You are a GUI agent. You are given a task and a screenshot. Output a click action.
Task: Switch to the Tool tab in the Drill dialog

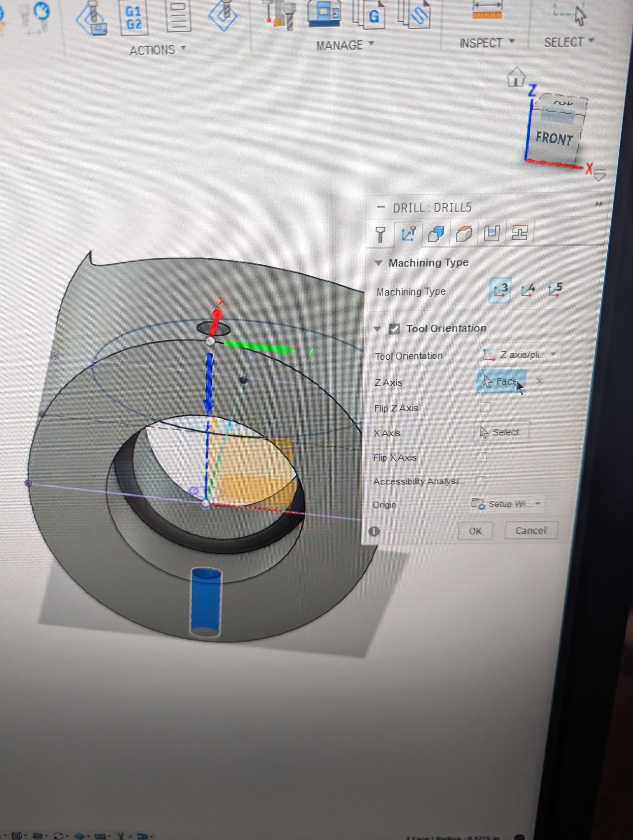(380, 234)
